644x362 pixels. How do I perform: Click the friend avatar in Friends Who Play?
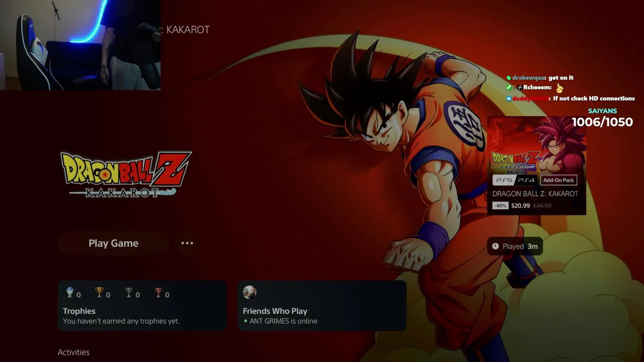pos(250,292)
